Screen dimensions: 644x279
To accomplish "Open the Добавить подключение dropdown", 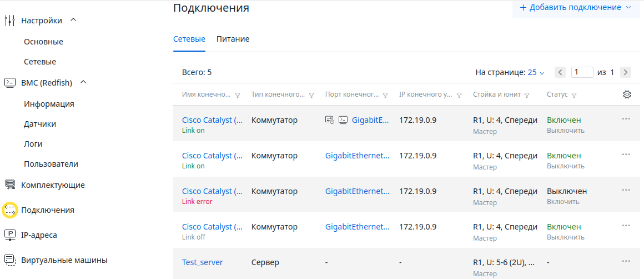I will [575, 8].
